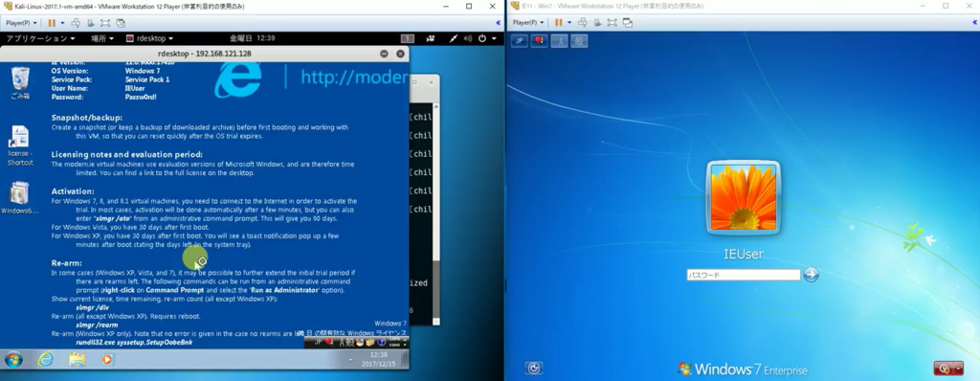
Task: Click Microsoft IME red ball icon on login screen
Action: click(x=540, y=41)
